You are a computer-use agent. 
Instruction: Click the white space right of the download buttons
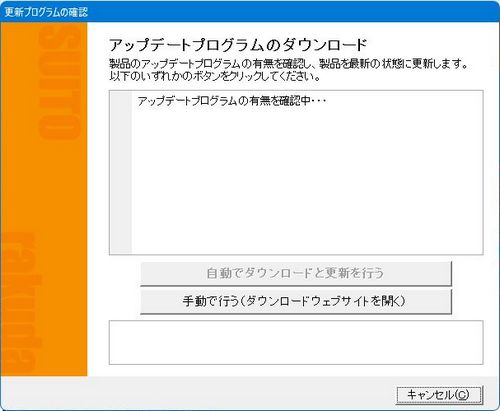468,287
